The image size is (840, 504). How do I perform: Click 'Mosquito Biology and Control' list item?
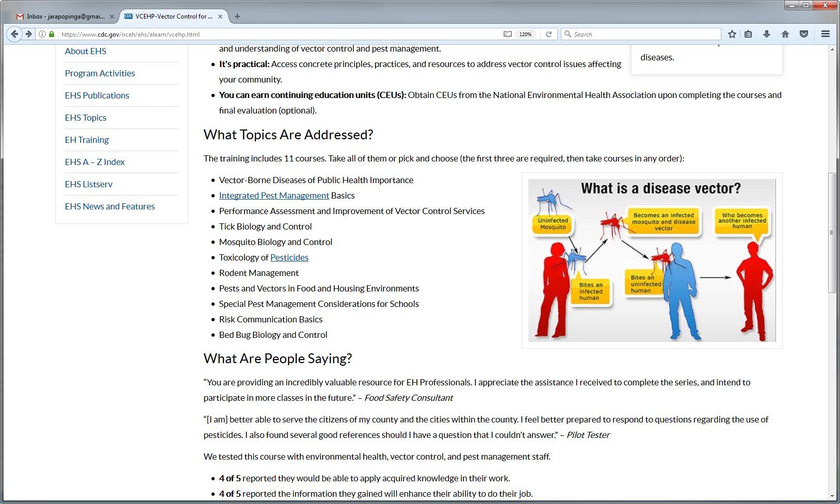coord(276,242)
